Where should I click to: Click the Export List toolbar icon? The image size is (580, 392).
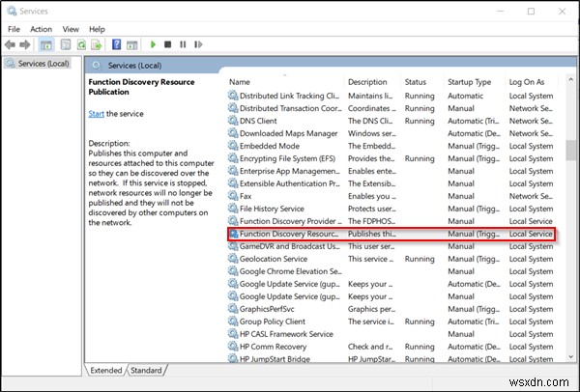pos(97,44)
